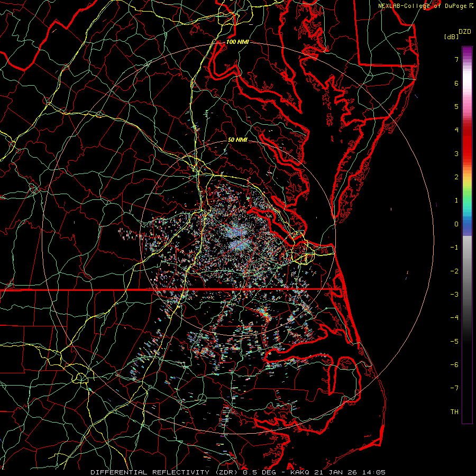This screenshot has height=476, width=476.
Task: Click the 'KAKQ' station identifier in caption
Action: (x=300, y=472)
